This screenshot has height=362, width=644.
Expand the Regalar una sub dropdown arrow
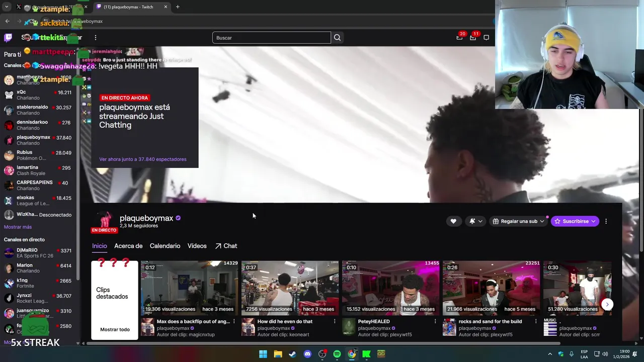542,221
